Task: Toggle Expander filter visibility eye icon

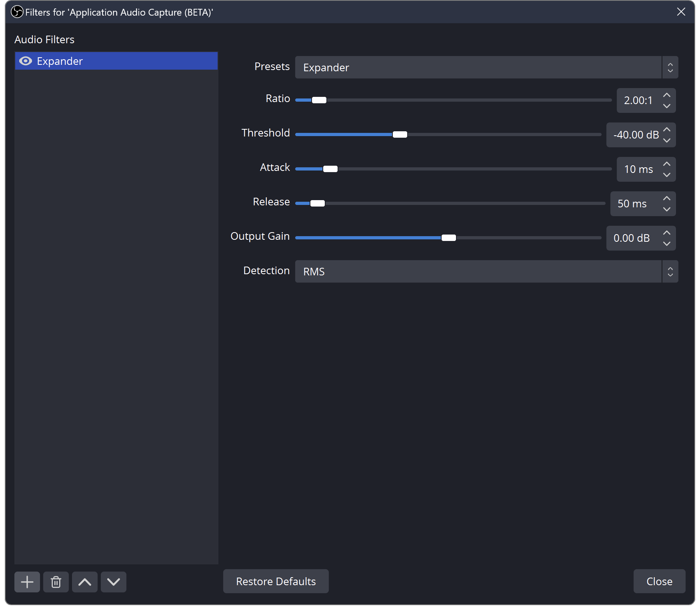Action: pyautogui.click(x=26, y=61)
